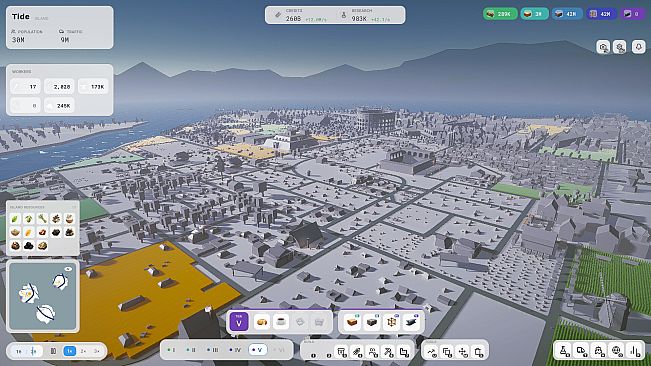
Task: Click the leaf island resource icon
Action: 15,219
